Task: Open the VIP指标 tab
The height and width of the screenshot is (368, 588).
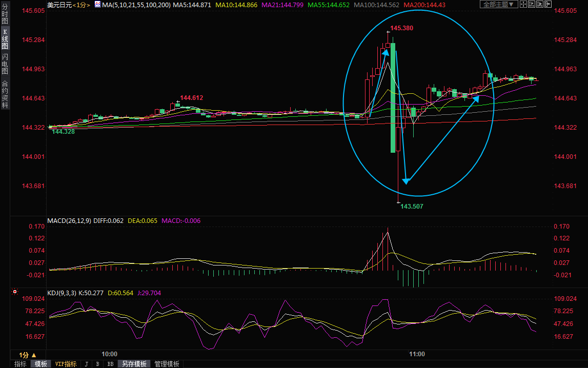Action: [x=66, y=364]
